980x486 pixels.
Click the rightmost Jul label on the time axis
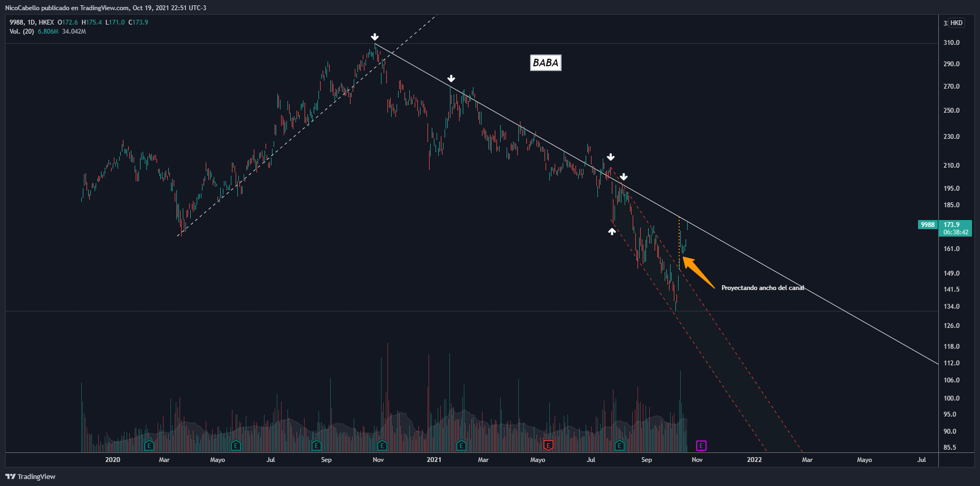922,460
